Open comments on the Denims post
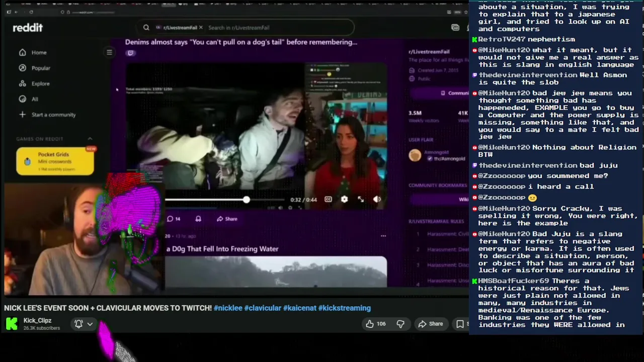 tap(174, 219)
